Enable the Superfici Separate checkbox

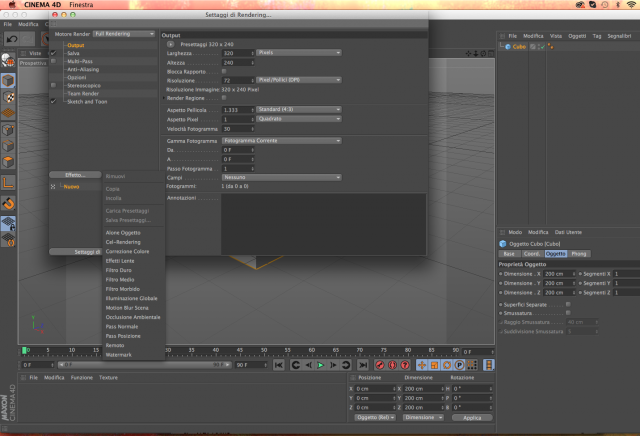coord(568,305)
